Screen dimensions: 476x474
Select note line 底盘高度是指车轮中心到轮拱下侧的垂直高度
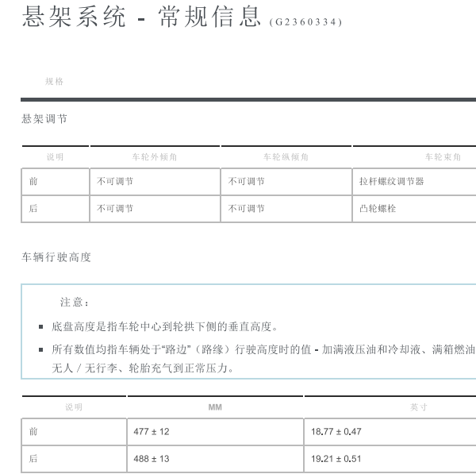pos(164,326)
